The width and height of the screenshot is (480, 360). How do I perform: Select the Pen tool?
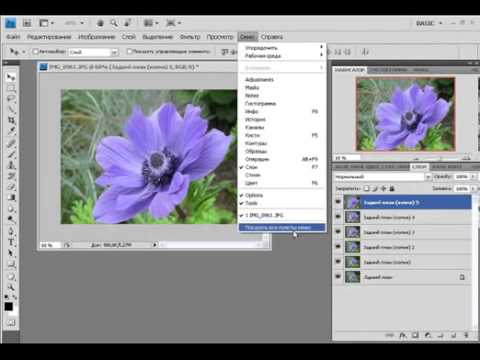click(x=11, y=231)
